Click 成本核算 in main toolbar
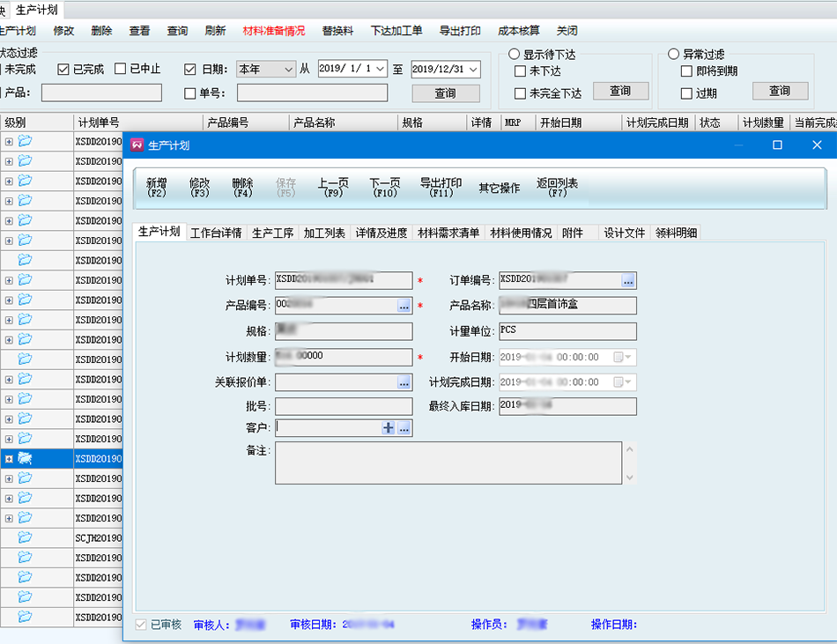This screenshot has width=837, height=644. (519, 31)
